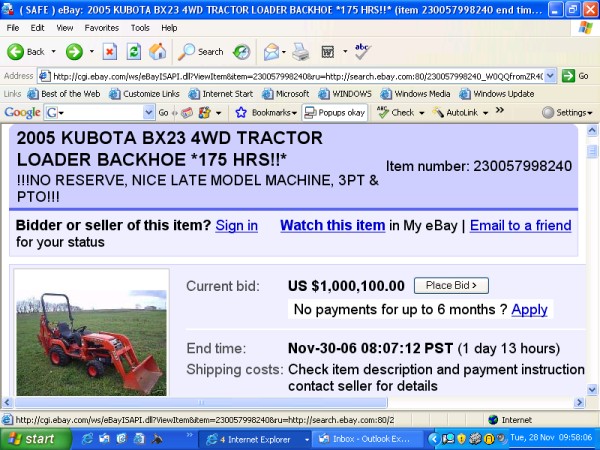Print the page with the printer icon
Viewport: 600px width, 450px height.
(x=301, y=52)
